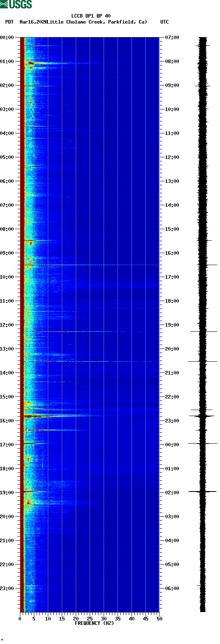Screen dimensions: 220x644
Task: Click the UTC '12:00' time label
Action: 172,157
